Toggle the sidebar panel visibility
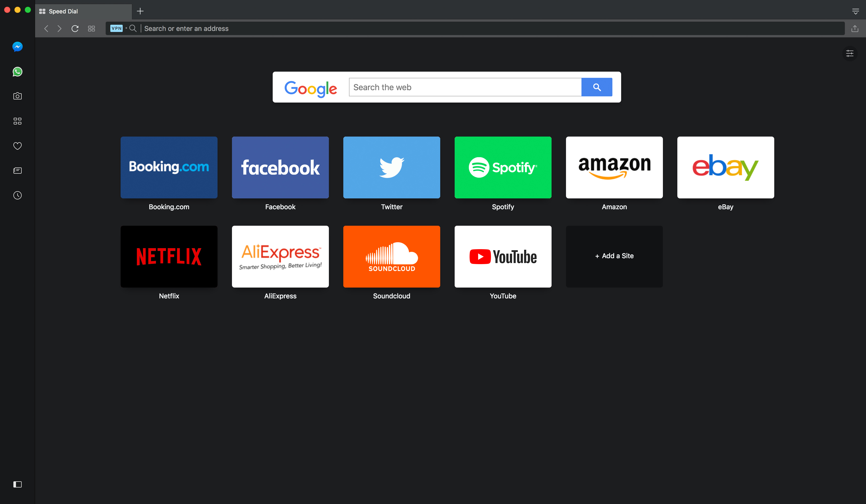This screenshot has height=504, width=866. coord(18,484)
